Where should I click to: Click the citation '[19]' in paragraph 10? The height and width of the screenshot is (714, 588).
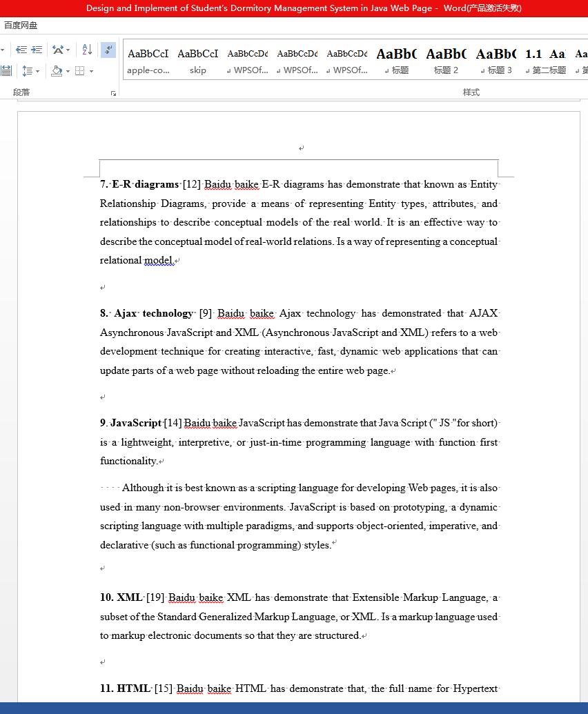tap(155, 597)
